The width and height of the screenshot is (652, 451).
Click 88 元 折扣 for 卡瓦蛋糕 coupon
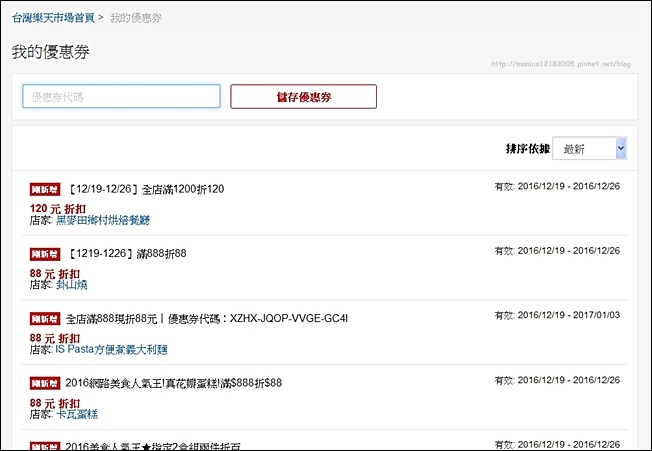pyautogui.click(x=55, y=403)
